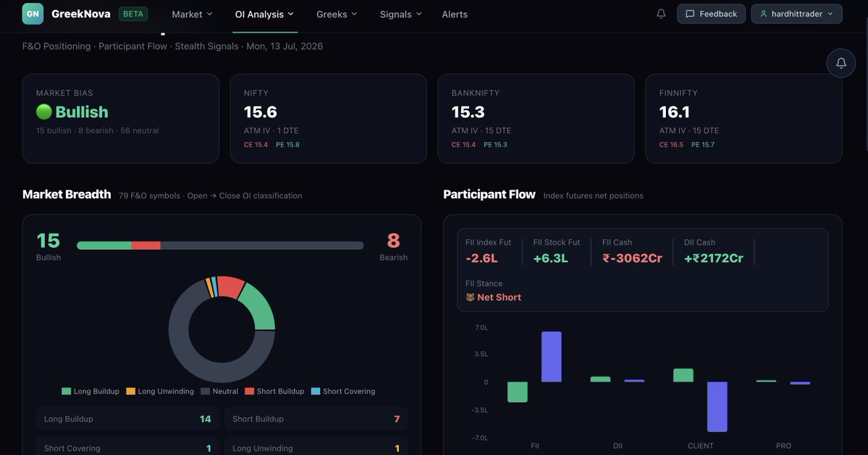
Task: Open the Market dropdown menu
Action: 192,14
